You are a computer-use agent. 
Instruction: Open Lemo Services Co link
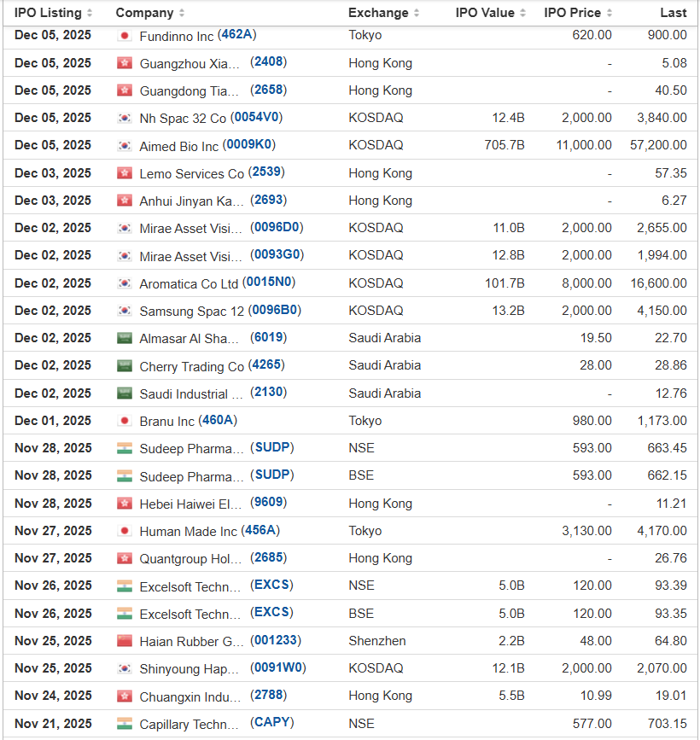click(191, 173)
